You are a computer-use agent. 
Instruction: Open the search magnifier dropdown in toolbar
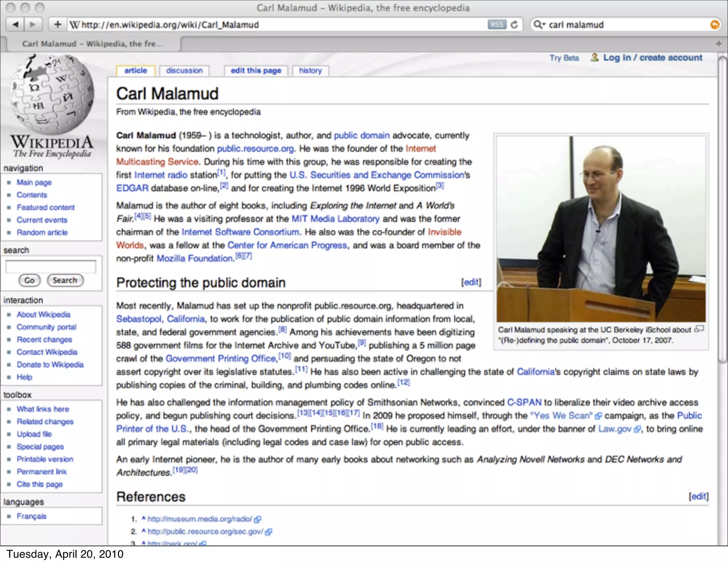pos(539,25)
